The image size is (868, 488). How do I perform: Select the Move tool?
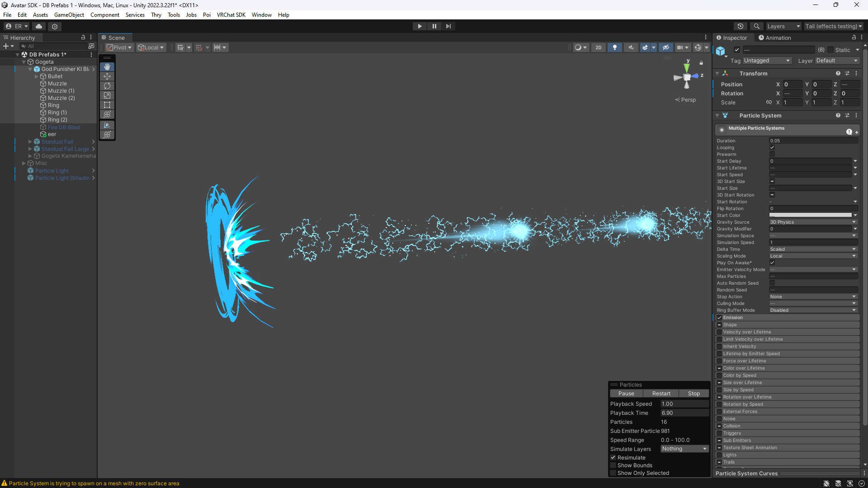pyautogui.click(x=107, y=76)
